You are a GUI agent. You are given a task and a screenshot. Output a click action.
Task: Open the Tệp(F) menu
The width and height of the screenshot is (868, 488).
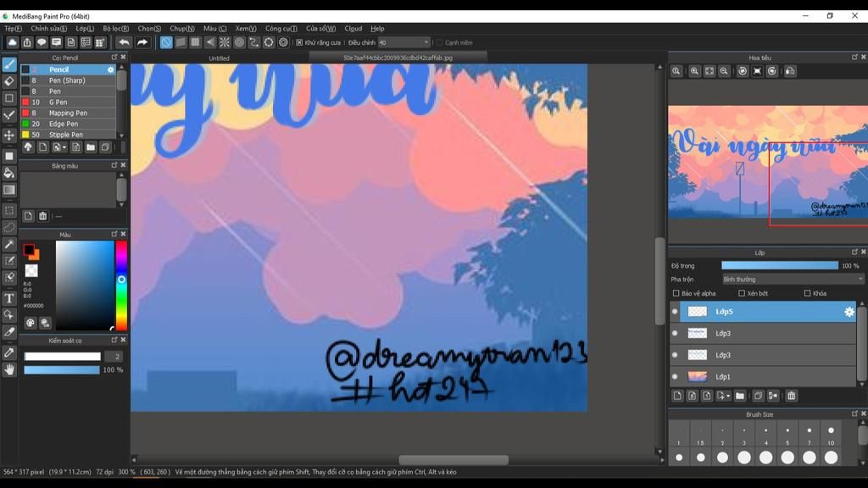[14, 29]
